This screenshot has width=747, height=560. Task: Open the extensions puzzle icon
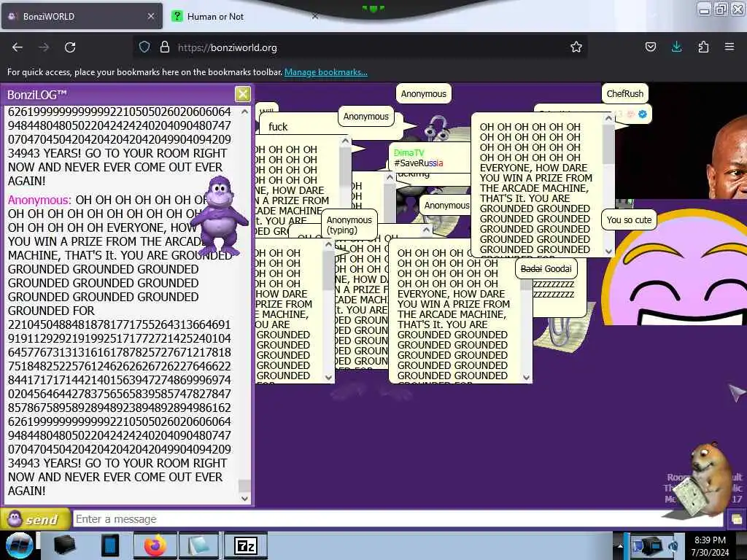pos(703,47)
